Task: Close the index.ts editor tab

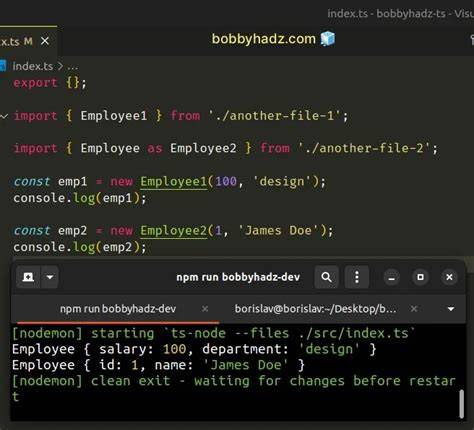Action: 45,41
